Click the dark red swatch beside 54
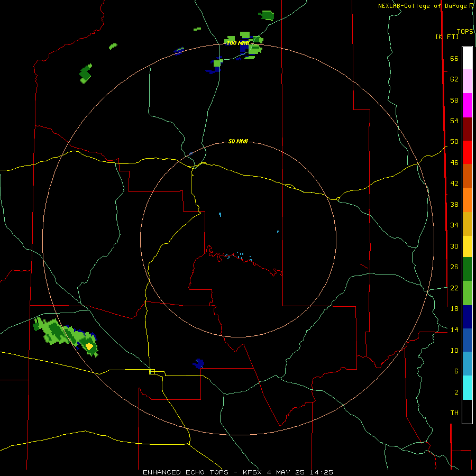Viewport: 476px width, 476px height. point(467,129)
